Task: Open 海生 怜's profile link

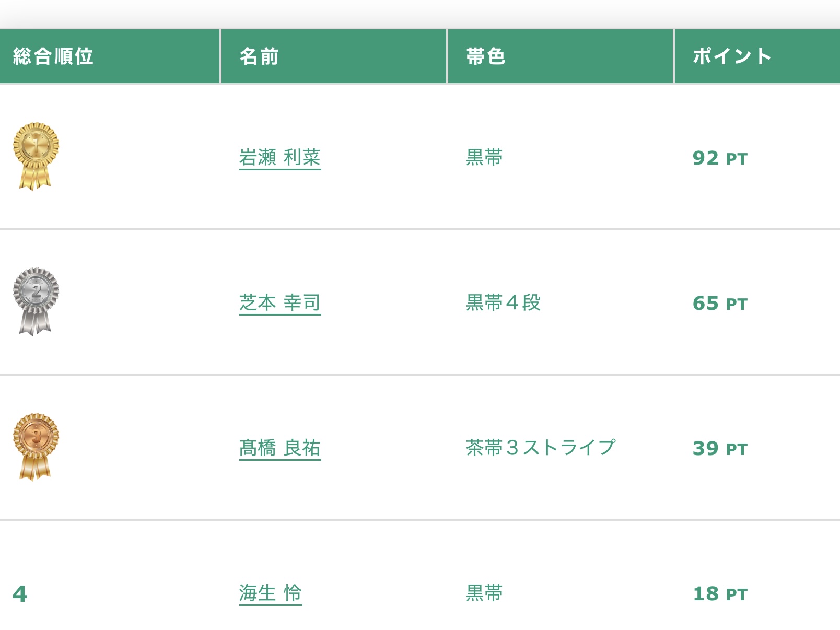Action: (x=270, y=593)
